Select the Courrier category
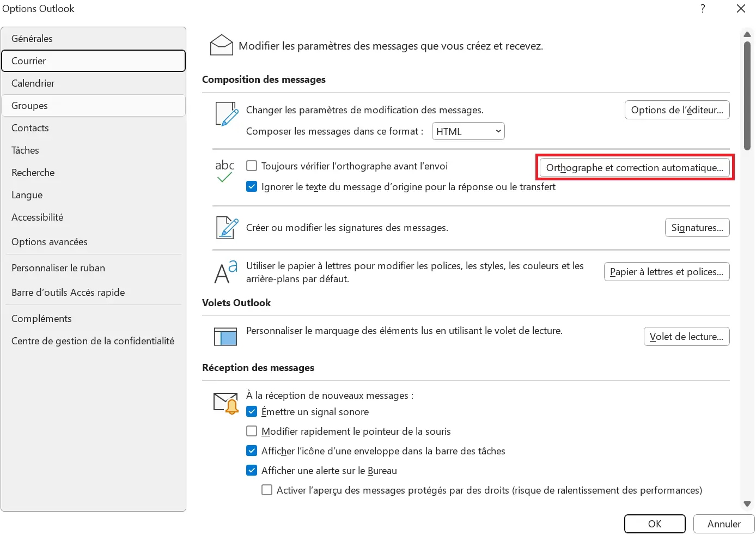This screenshot has height=535, width=756. pos(94,61)
